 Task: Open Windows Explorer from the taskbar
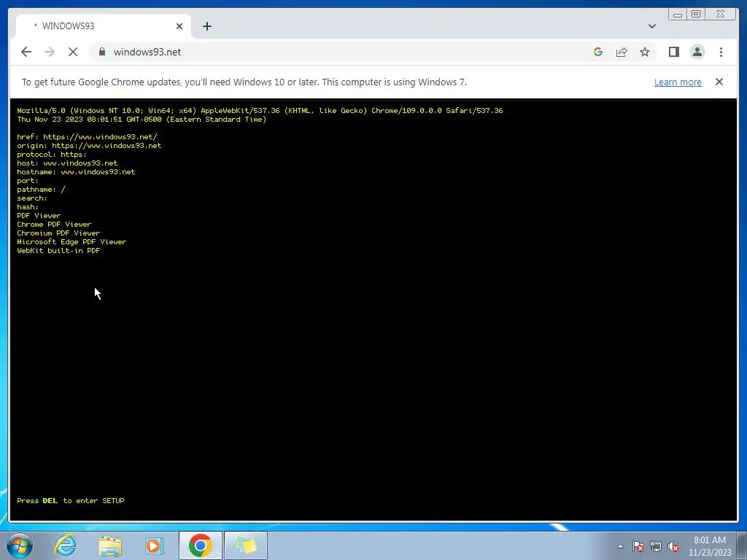tap(110, 545)
